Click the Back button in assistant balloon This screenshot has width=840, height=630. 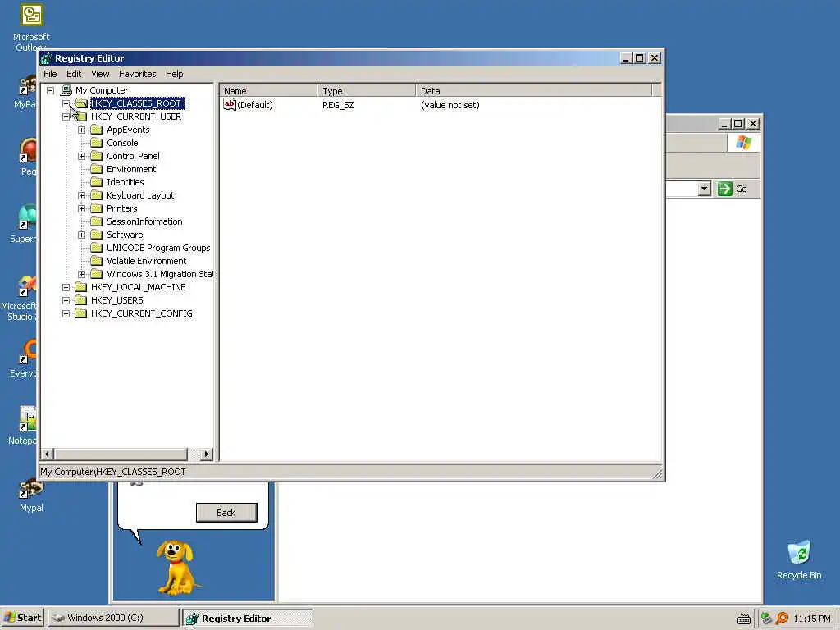(x=226, y=513)
